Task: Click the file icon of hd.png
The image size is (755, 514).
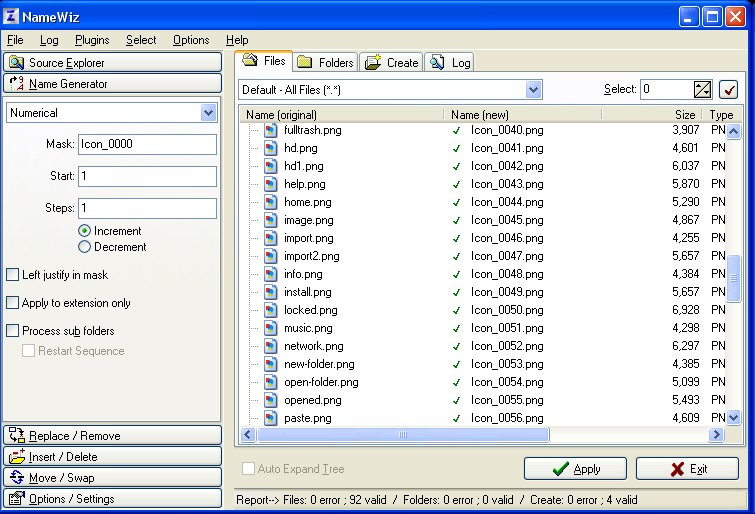Action: point(271,148)
